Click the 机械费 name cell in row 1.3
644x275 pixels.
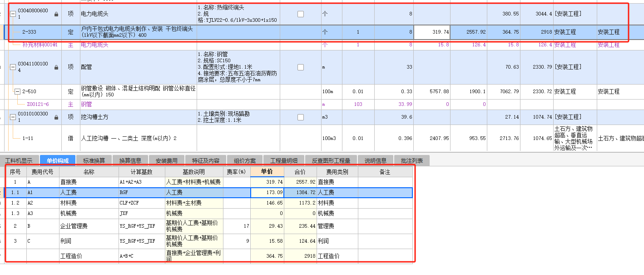pos(89,213)
